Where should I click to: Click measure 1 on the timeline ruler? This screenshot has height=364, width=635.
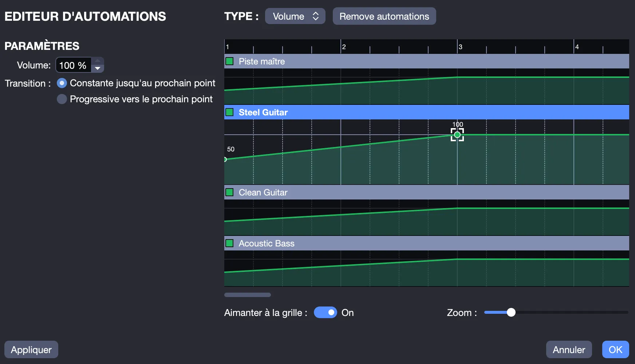228,47
